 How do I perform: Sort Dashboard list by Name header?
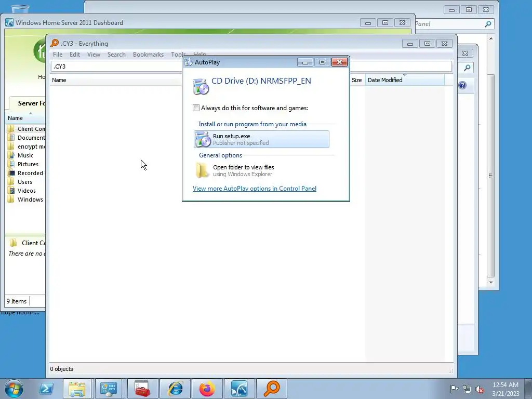pos(15,118)
